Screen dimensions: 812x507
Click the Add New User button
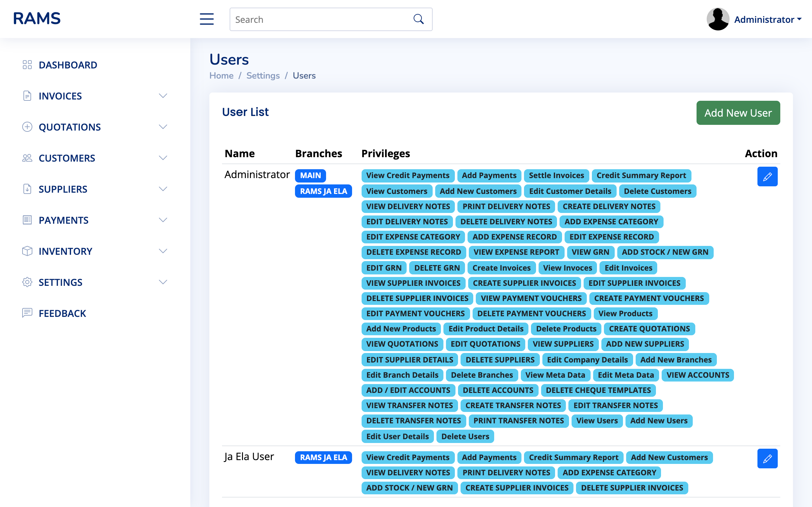pos(738,113)
